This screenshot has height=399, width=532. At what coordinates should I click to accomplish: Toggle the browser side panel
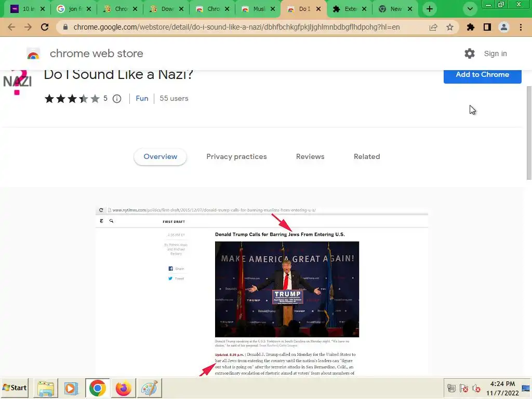tap(487, 27)
